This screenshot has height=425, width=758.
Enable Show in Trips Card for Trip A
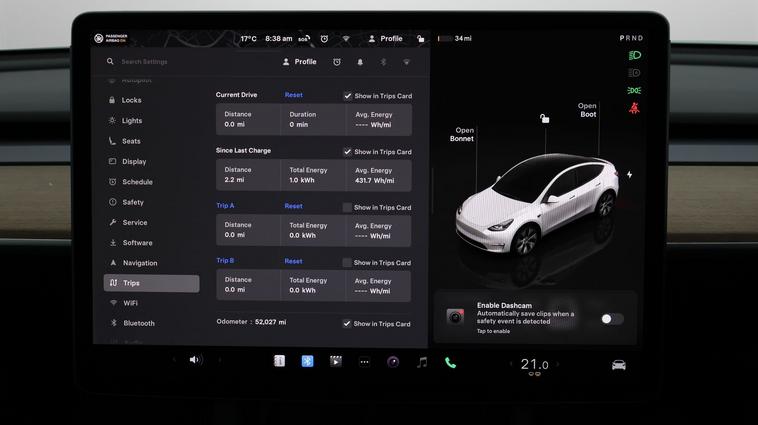coord(347,207)
